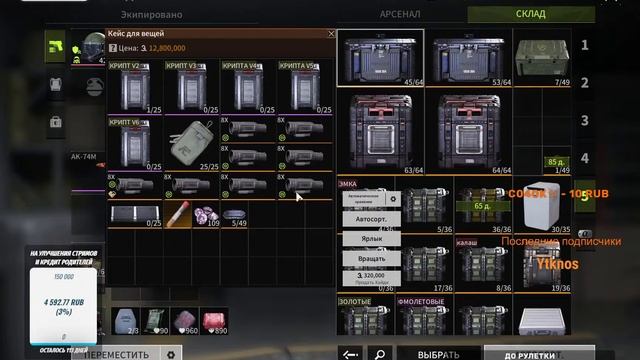Choose Автоматическое хранение in the context menu

(364, 199)
